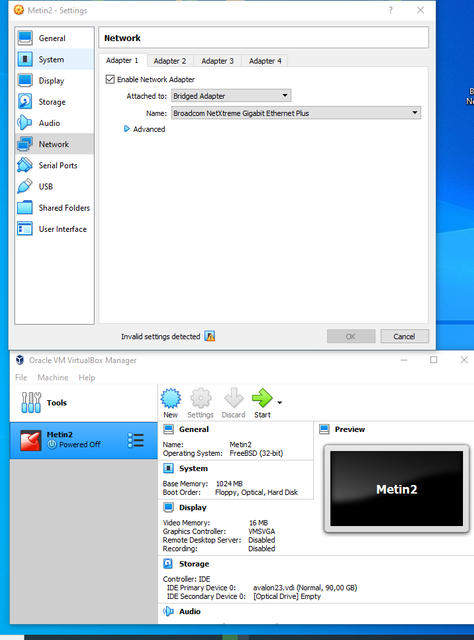Open File menu in VirtualBox Manager
Viewport: 474px width, 640px height.
[x=21, y=377]
